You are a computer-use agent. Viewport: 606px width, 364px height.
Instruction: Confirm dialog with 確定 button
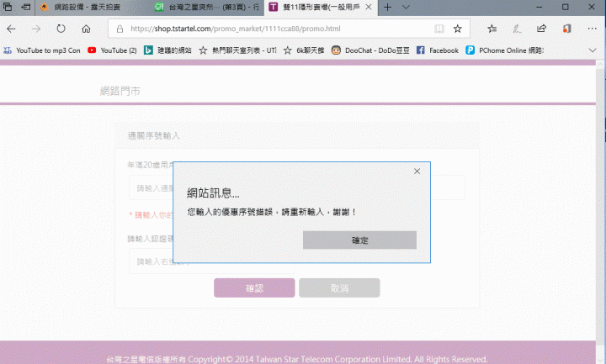(x=359, y=240)
